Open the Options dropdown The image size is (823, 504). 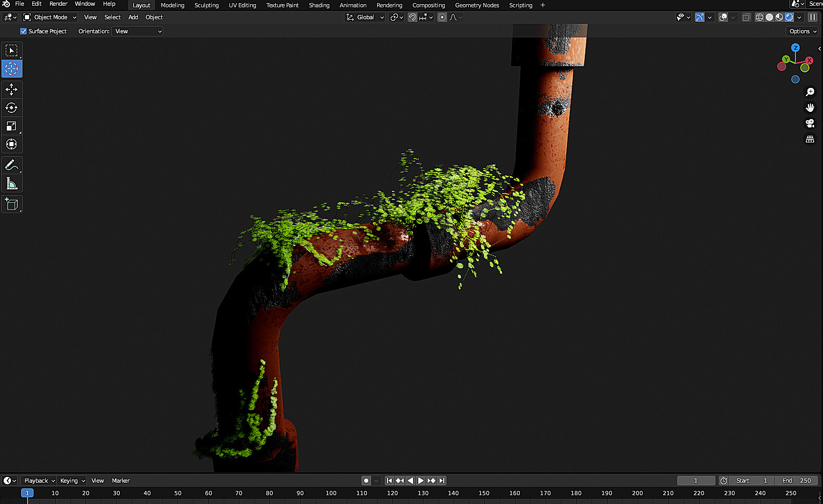[x=803, y=31]
